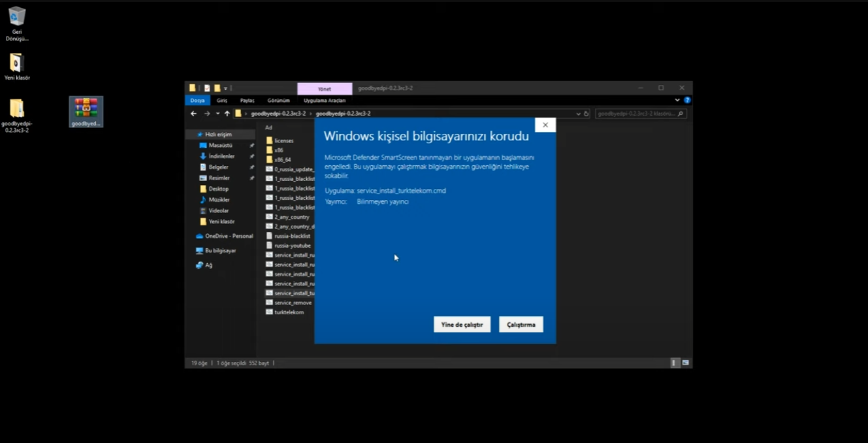Click '19 öğe' in the status bar
This screenshot has height=443, width=868.
(x=199, y=363)
